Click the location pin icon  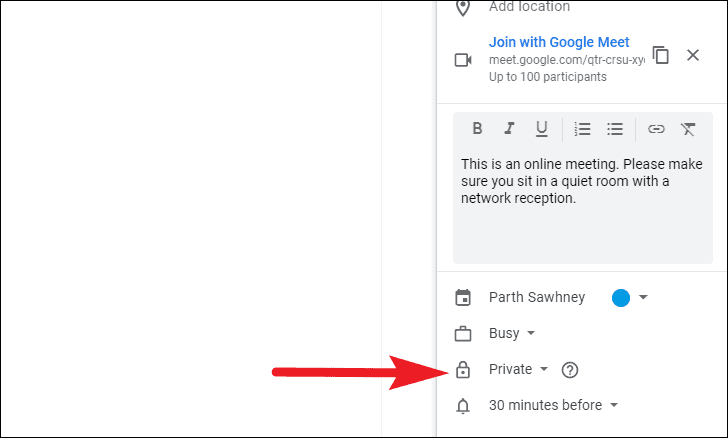coord(463,7)
